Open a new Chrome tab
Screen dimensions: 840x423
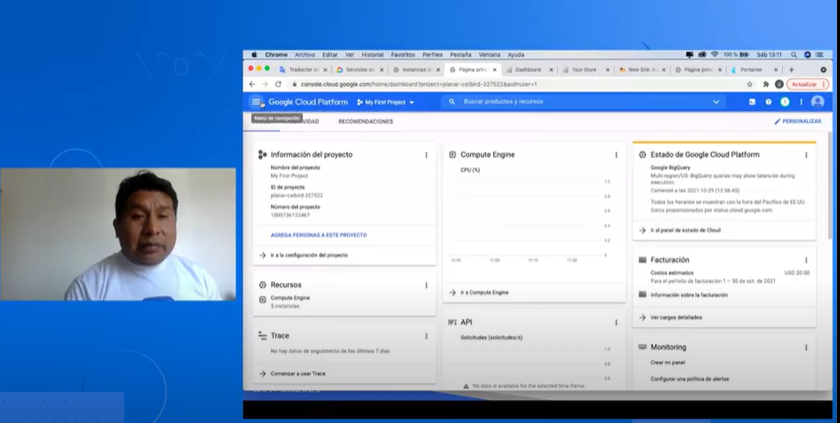click(x=791, y=70)
